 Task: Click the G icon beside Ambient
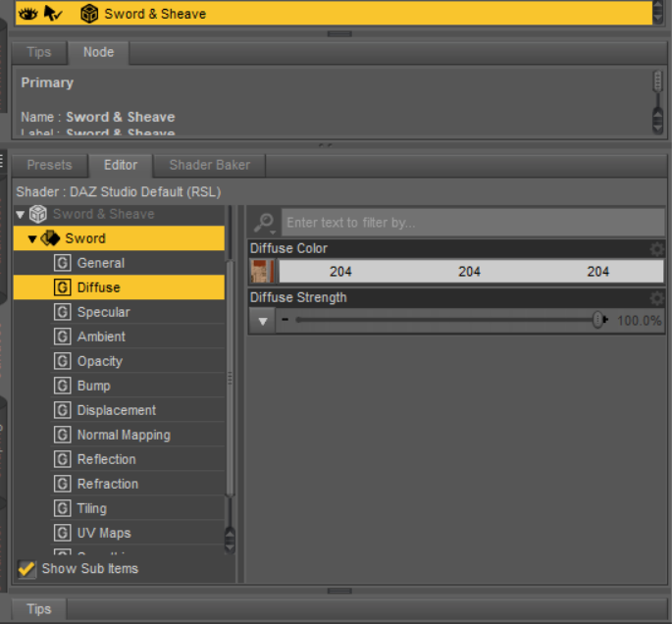pos(63,337)
